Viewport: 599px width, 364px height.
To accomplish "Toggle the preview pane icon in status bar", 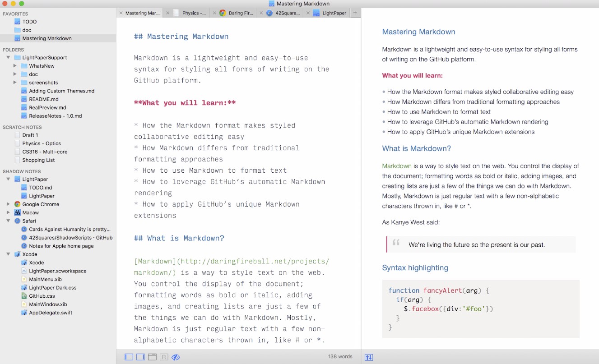I will tap(140, 357).
